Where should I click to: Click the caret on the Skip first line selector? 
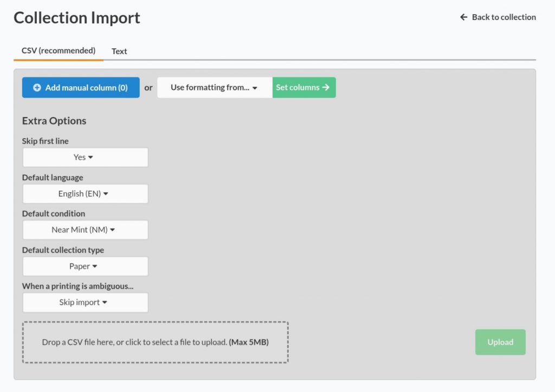pos(89,157)
